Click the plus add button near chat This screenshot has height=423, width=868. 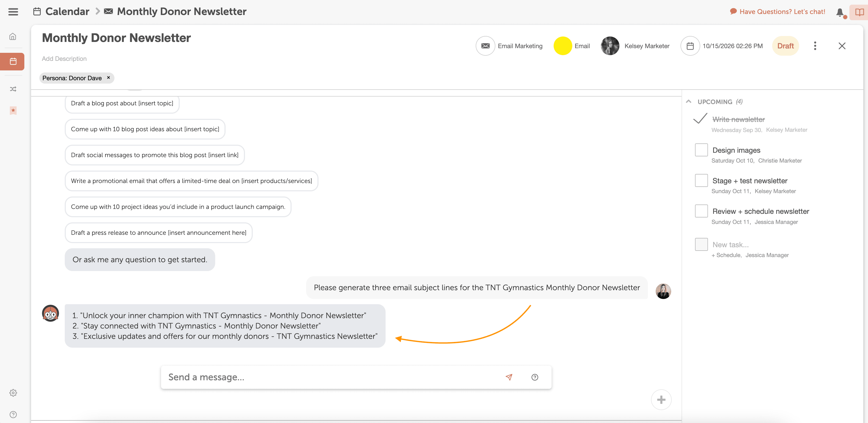[x=661, y=400]
